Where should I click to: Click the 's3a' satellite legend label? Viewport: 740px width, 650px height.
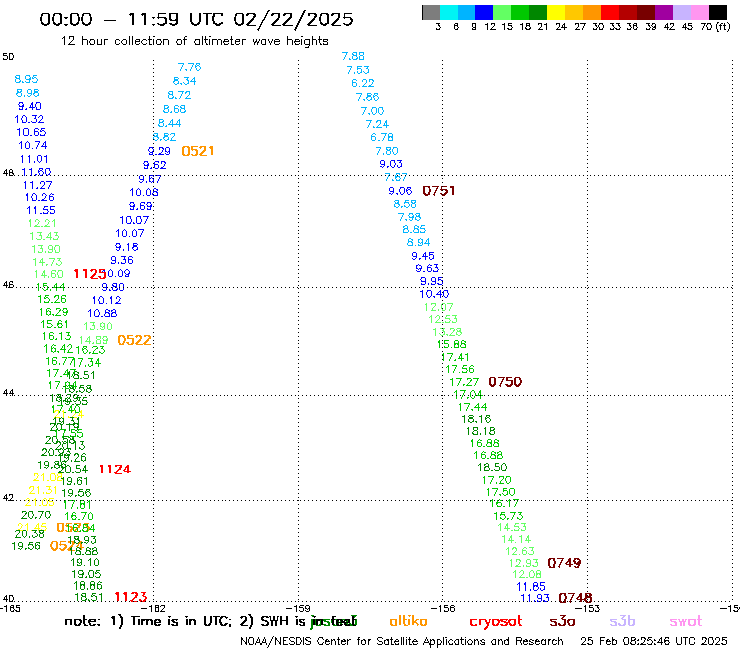(x=562, y=621)
